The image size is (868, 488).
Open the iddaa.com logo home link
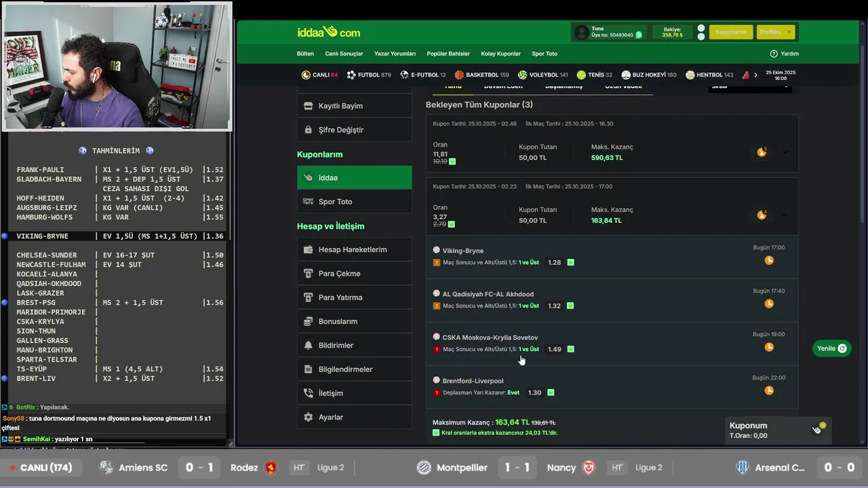click(x=328, y=32)
